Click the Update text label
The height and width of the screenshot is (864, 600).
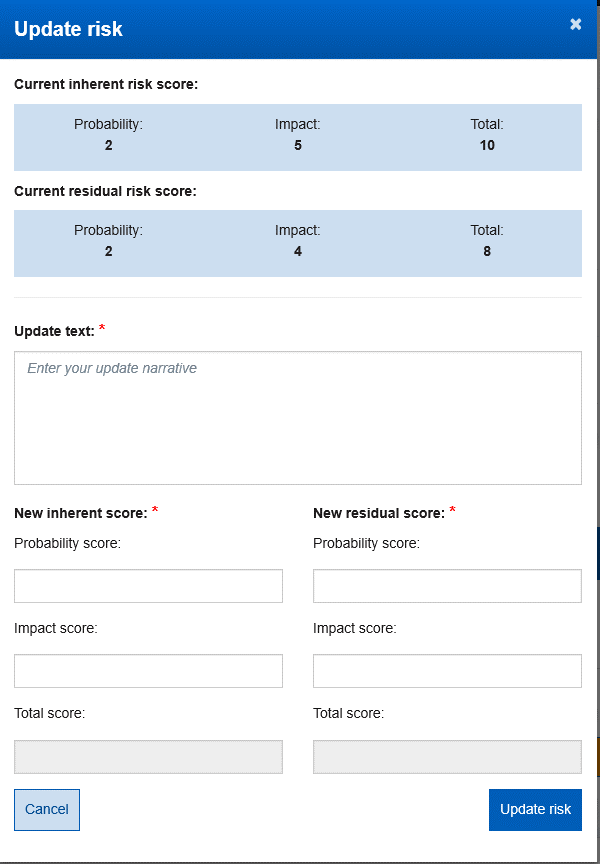(x=55, y=331)
